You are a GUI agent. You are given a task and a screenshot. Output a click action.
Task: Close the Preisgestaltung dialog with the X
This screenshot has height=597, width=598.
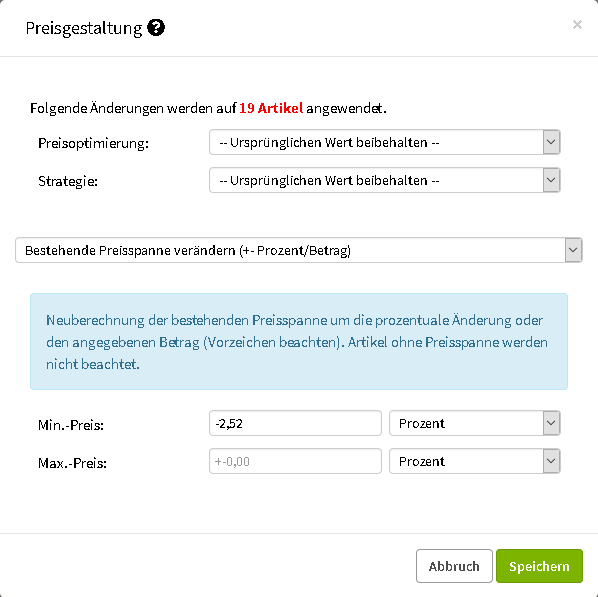[x=577, y=25]
